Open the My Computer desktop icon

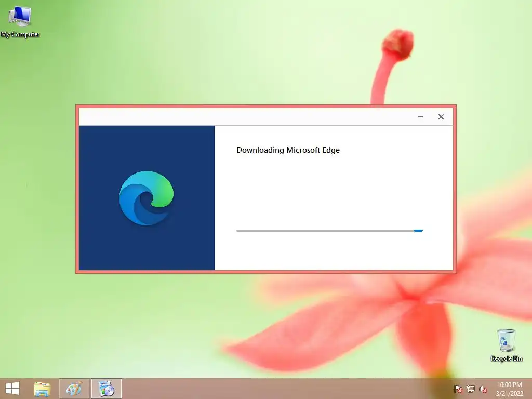tap(20, 21)
